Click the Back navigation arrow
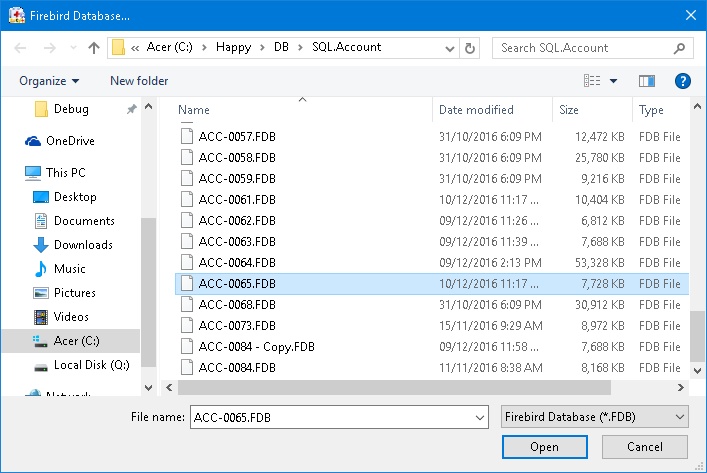This screenshot has width=707, height=473. pos(20,48)
